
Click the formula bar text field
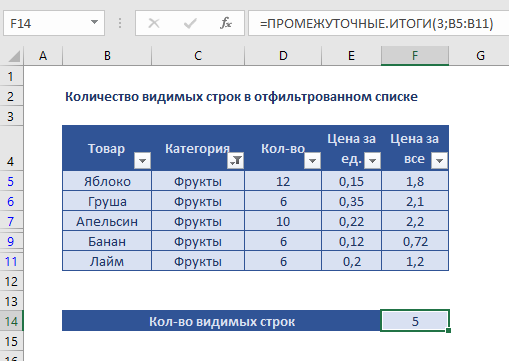pyautogui.click(x=379, y=23)
